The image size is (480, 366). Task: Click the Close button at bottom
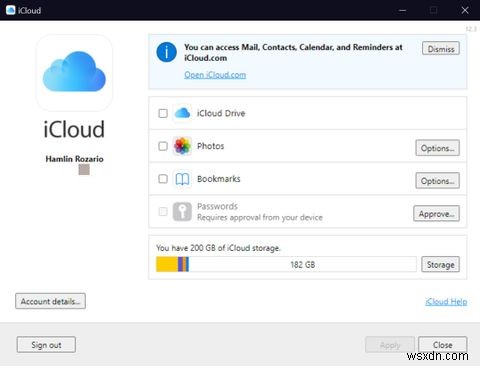[443, 345]
